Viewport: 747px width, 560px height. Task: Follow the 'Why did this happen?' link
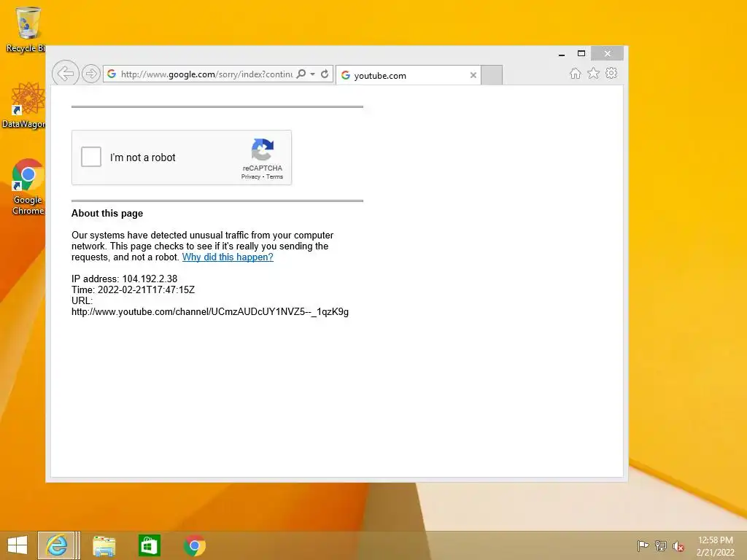[228, 257]
